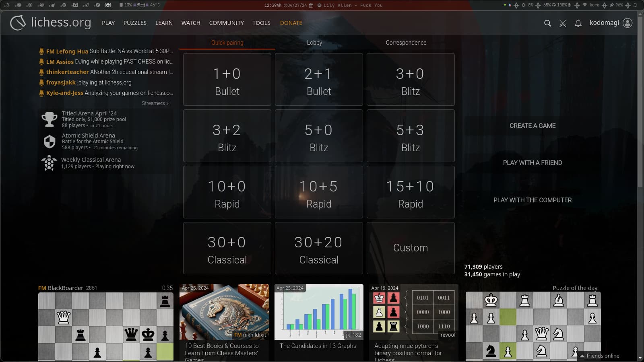Viewport: 644px width, 362px height.
Task: Click the kodomagi user avatar icon
Action: point(627,23)
